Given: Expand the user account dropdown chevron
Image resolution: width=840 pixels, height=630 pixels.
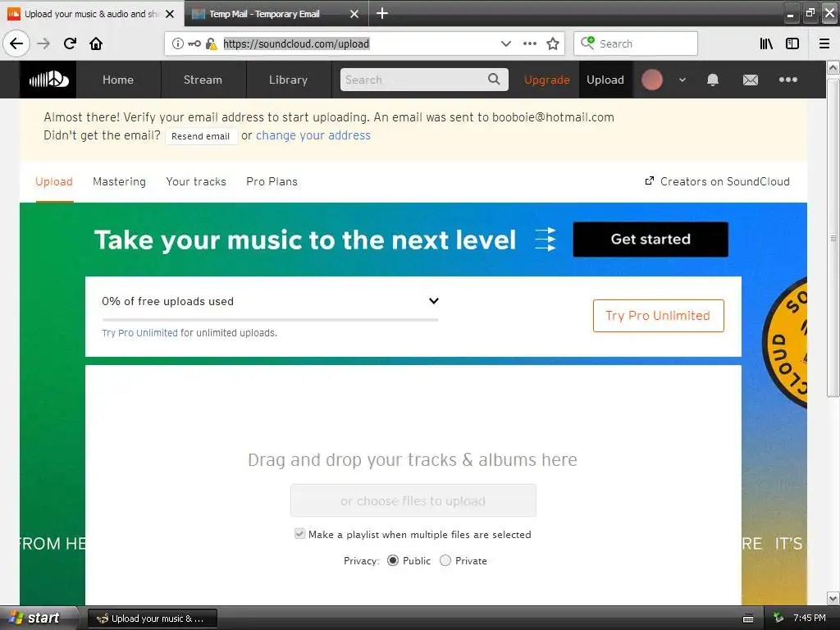Looking at the screenshot, I should pos(682,80).
